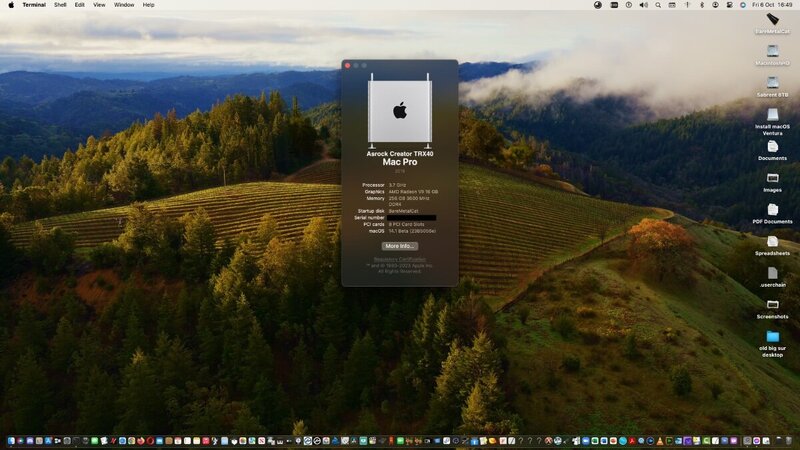Open the Window menu

[x=124, y=5]
